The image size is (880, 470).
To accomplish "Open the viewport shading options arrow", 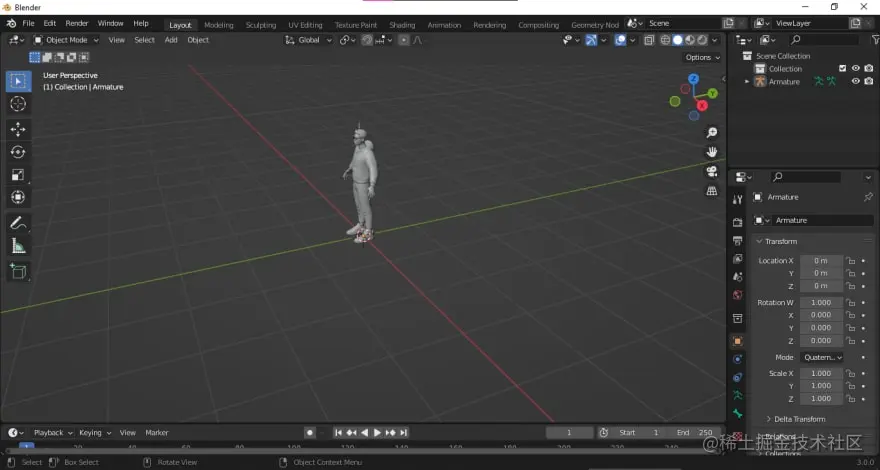I will (714, 40).
